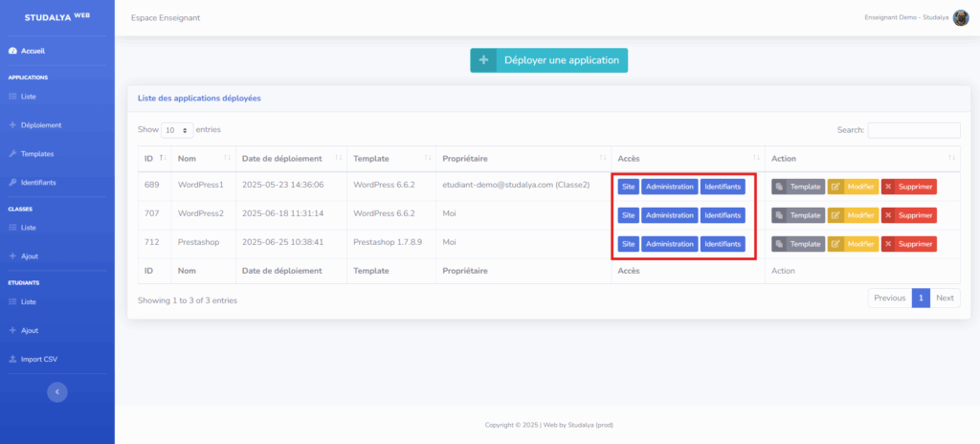980x444 pixels.
Task: Open the entries-per-page dropdown
Action: (x=176, y=129)
